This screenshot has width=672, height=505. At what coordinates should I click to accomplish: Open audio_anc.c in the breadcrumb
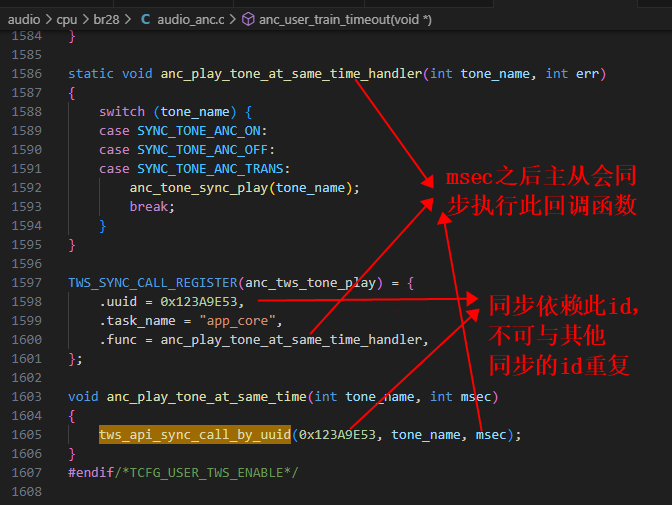(x=191, y=20)
